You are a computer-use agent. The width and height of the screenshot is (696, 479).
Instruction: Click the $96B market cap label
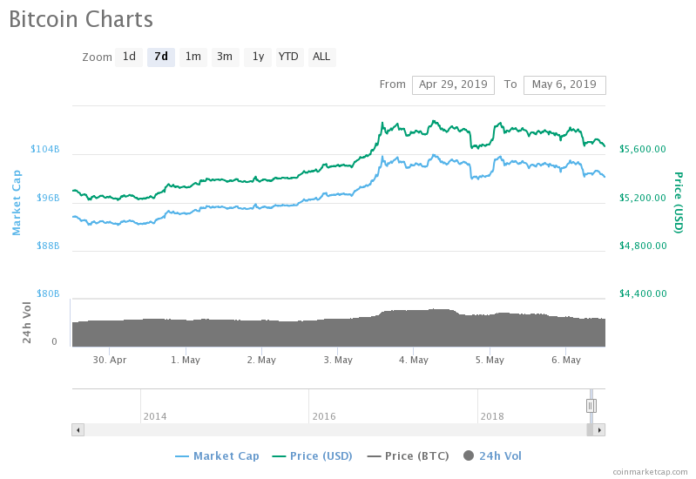pos(48,198)
